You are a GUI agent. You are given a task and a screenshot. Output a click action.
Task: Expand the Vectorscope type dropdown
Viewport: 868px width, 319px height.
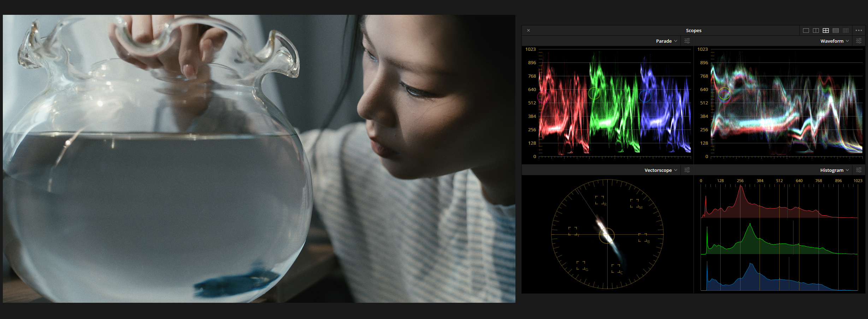pyautogui.click(x=661, y=170)
